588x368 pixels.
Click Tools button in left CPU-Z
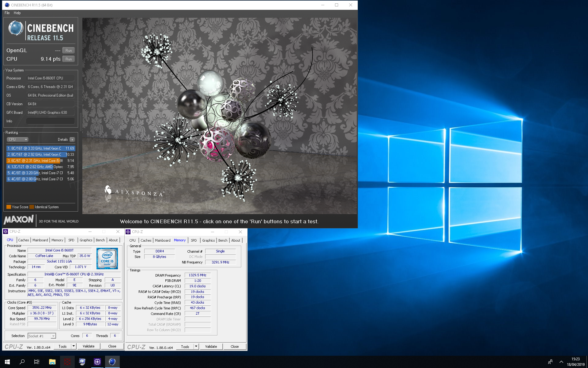pos(62,346)
